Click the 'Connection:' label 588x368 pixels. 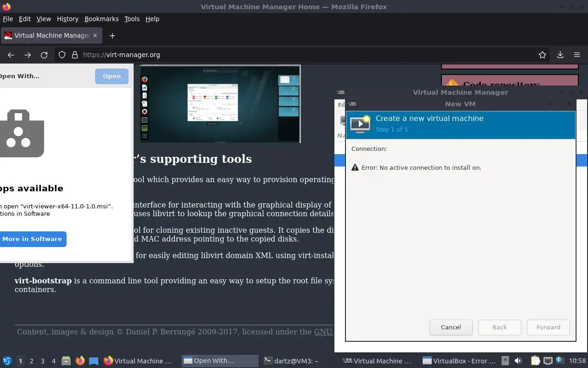(x=369, y=149)
